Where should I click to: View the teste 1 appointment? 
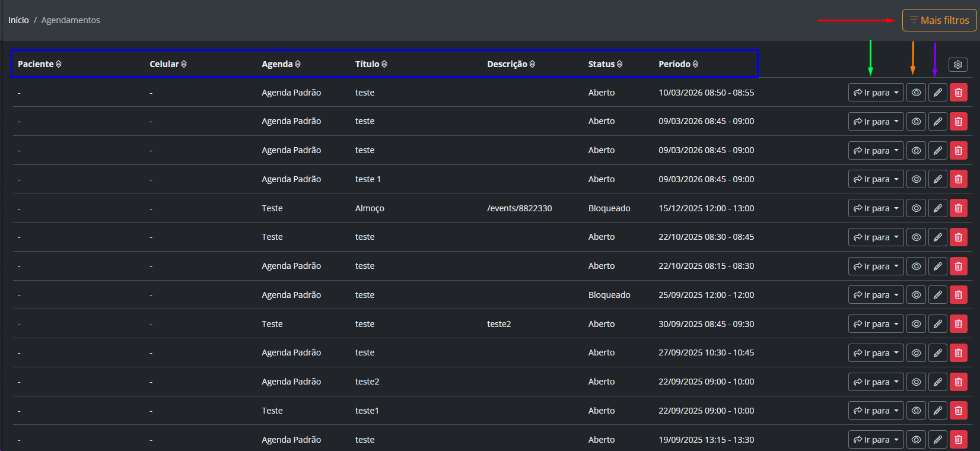(916, 179)
